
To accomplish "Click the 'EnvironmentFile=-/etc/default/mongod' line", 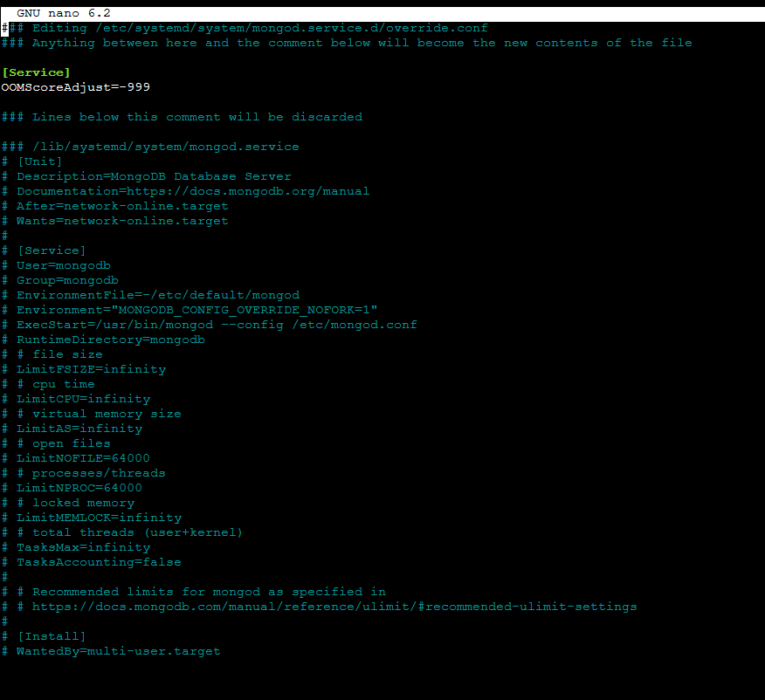I will (150, 295).
